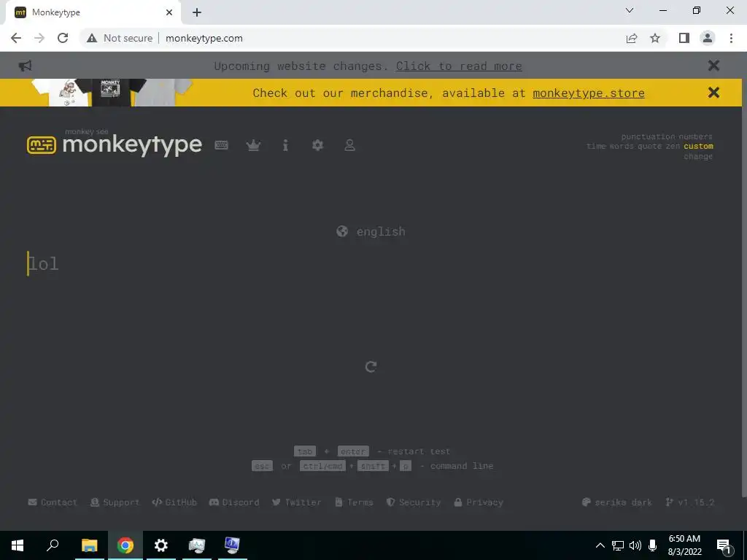This screenshot has height=560, width=747.
Task: Dismiss the upcoming website changes banner
Action: [713, 65]
